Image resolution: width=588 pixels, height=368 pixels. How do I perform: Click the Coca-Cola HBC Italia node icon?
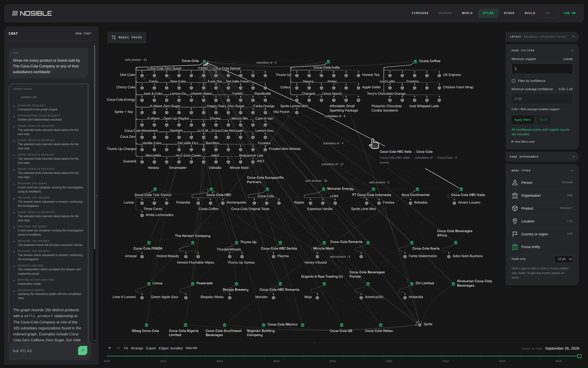(461, 189)
